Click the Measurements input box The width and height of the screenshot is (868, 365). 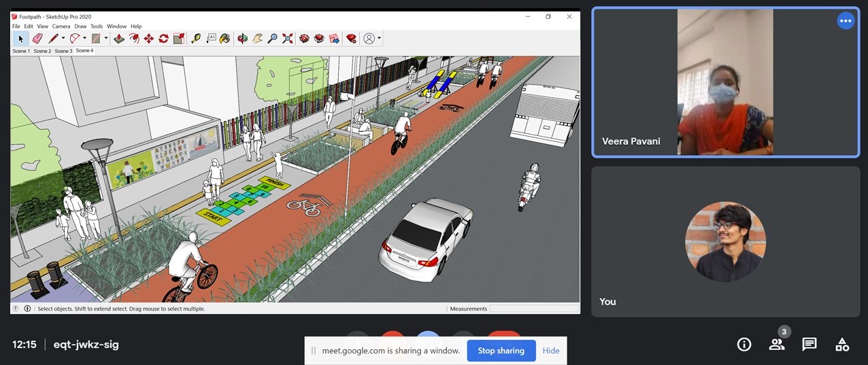coord(533,309)
